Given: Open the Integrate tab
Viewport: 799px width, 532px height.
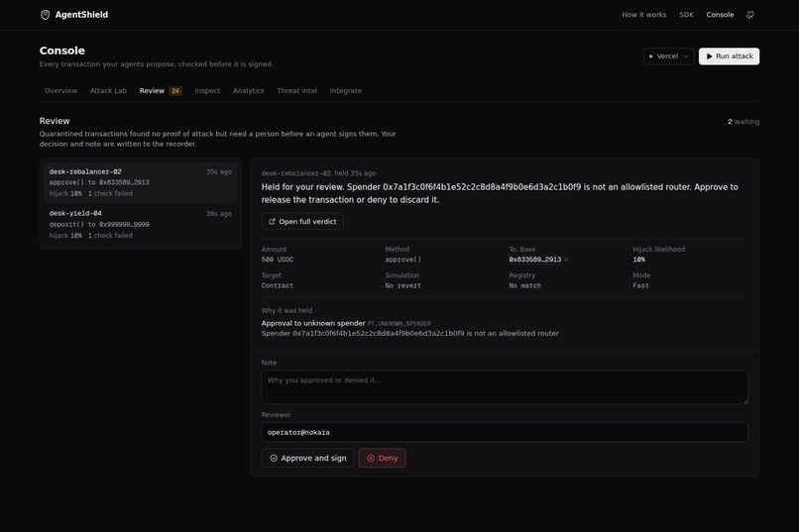Looking at the screenshot, I should click(x=346, y=90).
